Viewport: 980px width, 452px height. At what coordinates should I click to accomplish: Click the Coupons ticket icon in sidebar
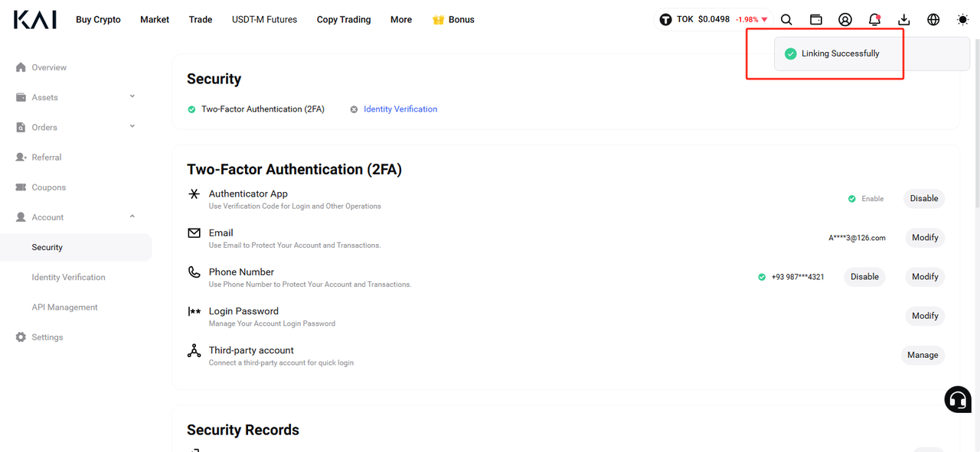tap(21, 187)
